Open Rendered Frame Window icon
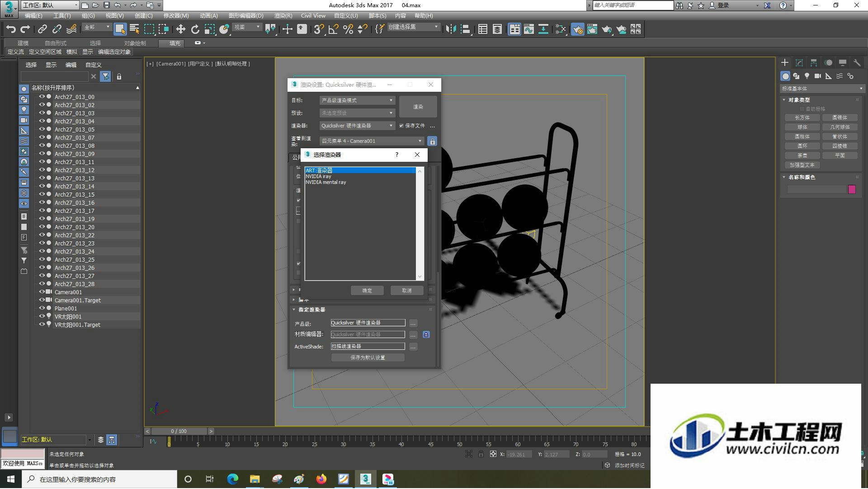868x489 pixels. (x=592, y=29)
